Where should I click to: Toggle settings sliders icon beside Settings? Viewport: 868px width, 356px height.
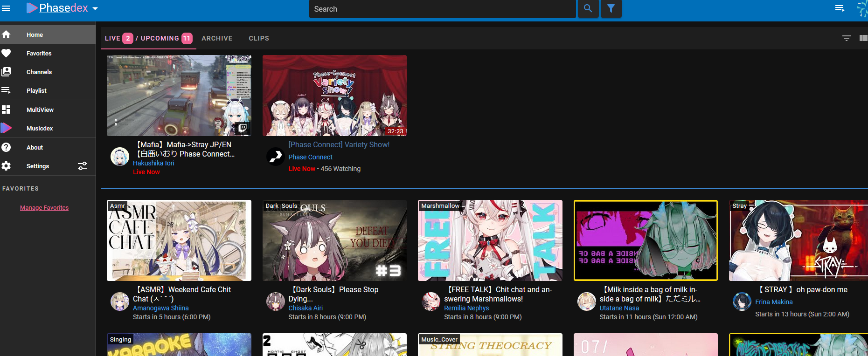(x=83, y=166)
